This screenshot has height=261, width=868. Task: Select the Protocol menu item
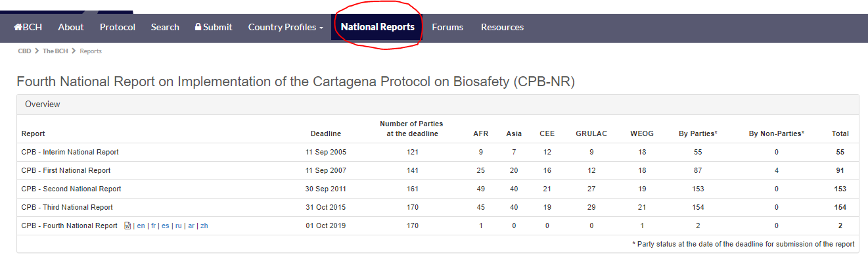[x=118, y=27]
